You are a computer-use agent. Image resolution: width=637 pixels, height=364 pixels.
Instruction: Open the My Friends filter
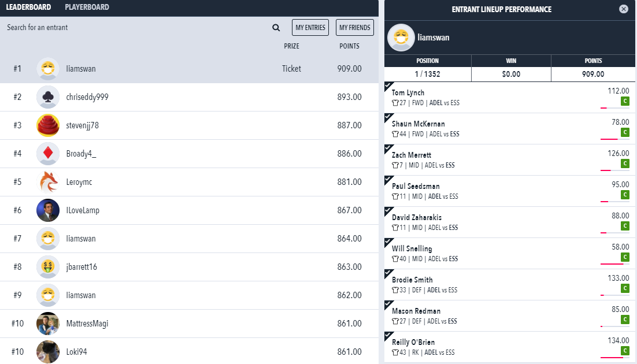(355, 28)
